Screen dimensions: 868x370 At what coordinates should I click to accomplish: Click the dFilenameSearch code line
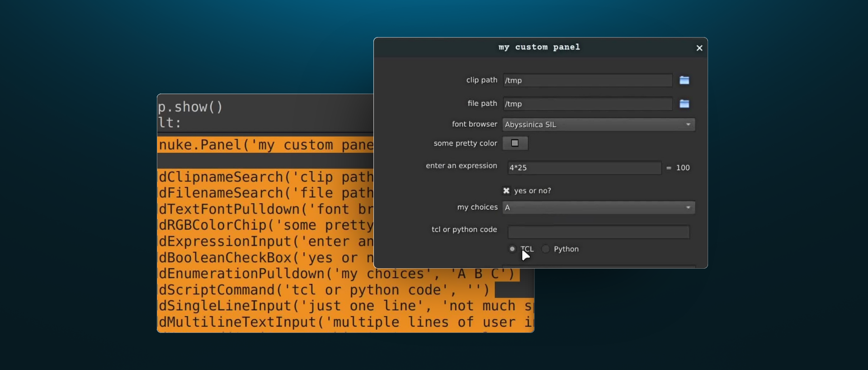point(266,193)
